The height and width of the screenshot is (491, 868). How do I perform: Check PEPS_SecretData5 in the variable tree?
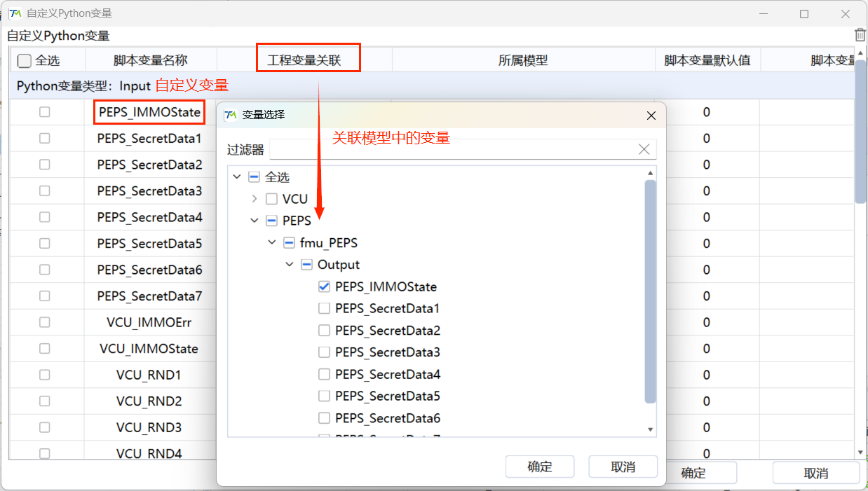pyautogui.click(x=324, y=396)
